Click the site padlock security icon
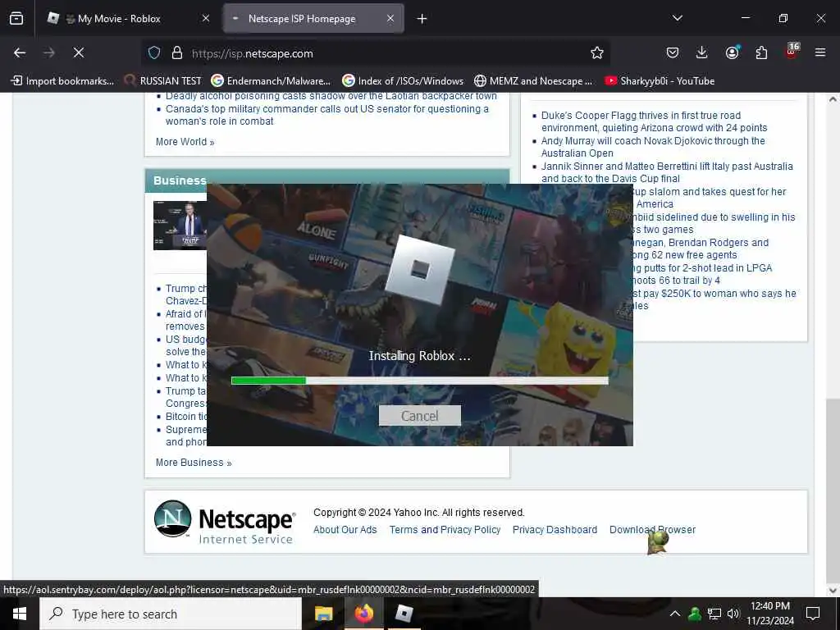This screenshot has width=840, height=630. pyautogui.click(x=177, y=52)
